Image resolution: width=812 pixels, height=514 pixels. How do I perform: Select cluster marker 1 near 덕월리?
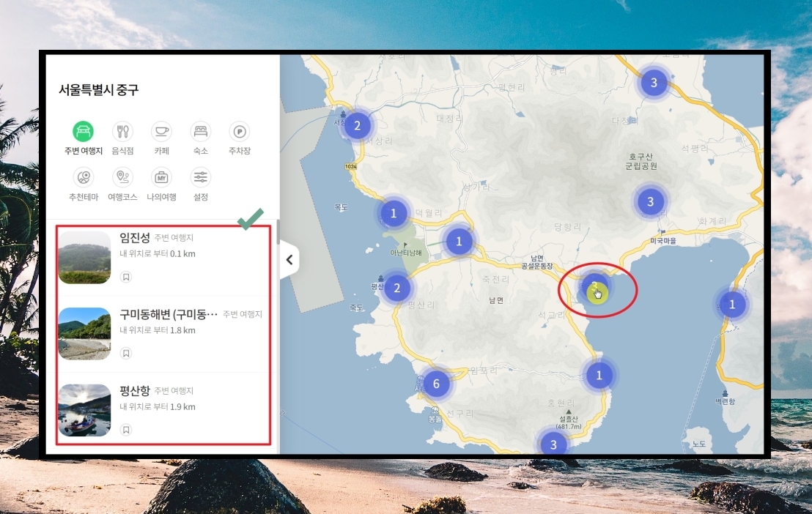(394, 213)
